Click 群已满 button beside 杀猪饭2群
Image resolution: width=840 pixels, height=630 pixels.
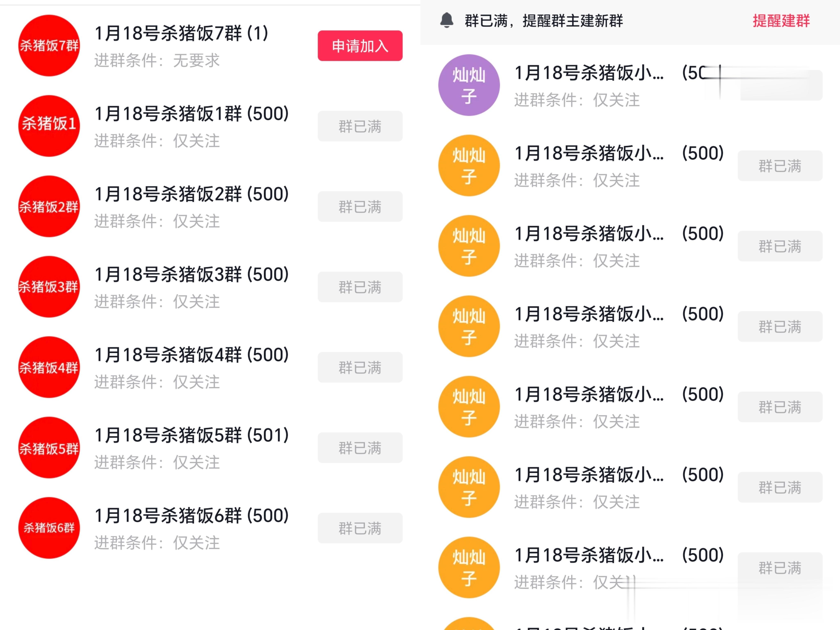[360, 207]
